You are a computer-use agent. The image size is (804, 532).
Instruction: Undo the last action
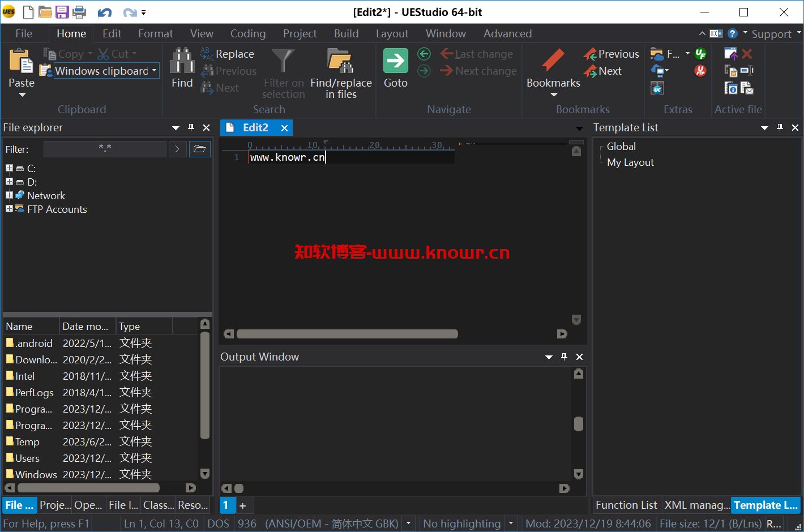[x=105, y=12]
